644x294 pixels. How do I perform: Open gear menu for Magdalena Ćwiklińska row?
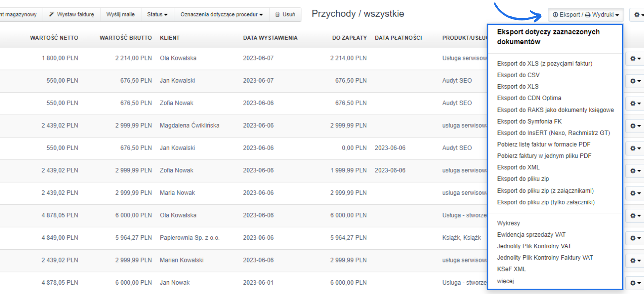click(635, 126)
